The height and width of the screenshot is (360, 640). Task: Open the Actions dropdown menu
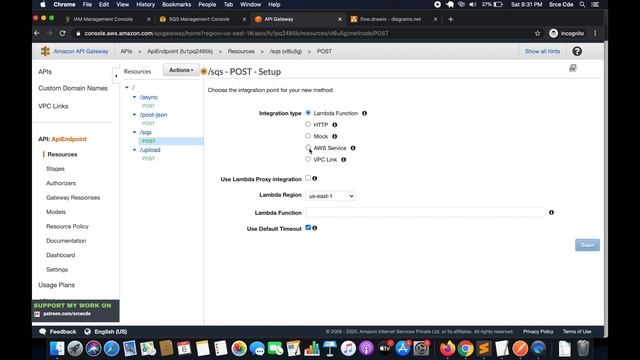click(x=181, y=70)
